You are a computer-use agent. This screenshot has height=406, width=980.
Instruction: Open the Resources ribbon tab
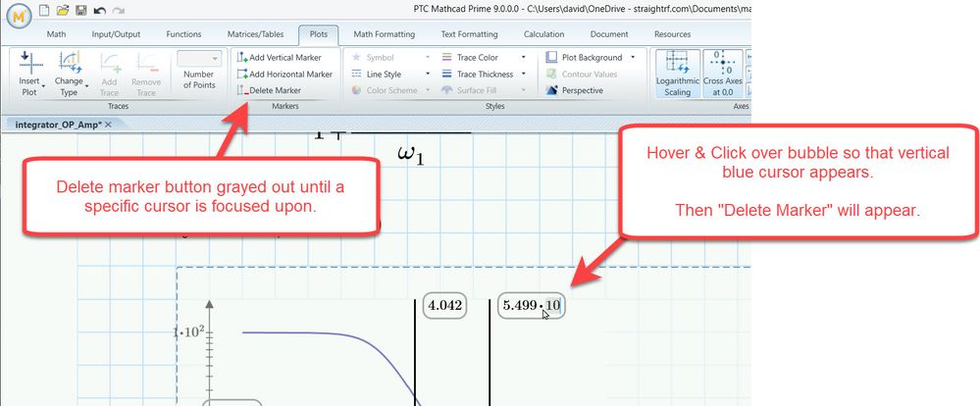point(673,34)
